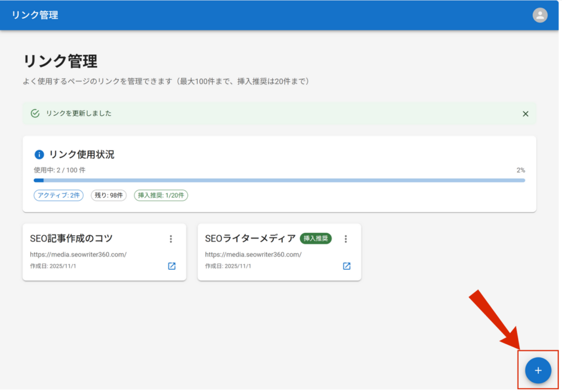Select the 残り: 98件 chip
The width and height of the screenshot is (562, 392).
[109, 195]
